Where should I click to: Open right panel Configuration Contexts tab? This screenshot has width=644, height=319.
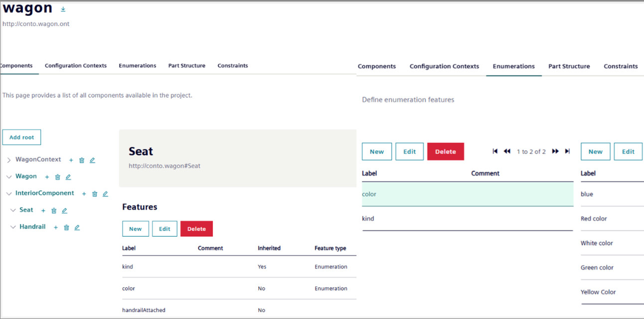(x=444, y=66)
